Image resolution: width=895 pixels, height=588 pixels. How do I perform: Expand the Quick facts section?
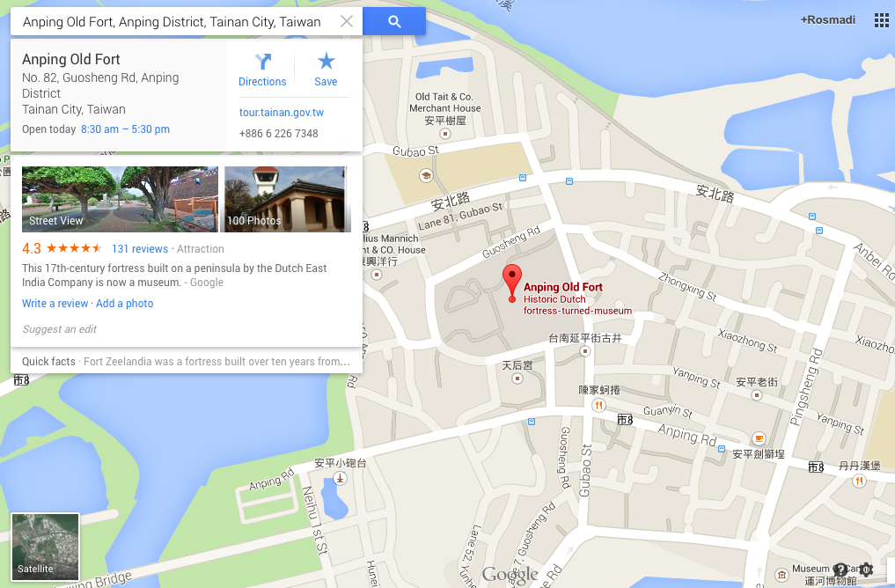click(x=186, y=362)
